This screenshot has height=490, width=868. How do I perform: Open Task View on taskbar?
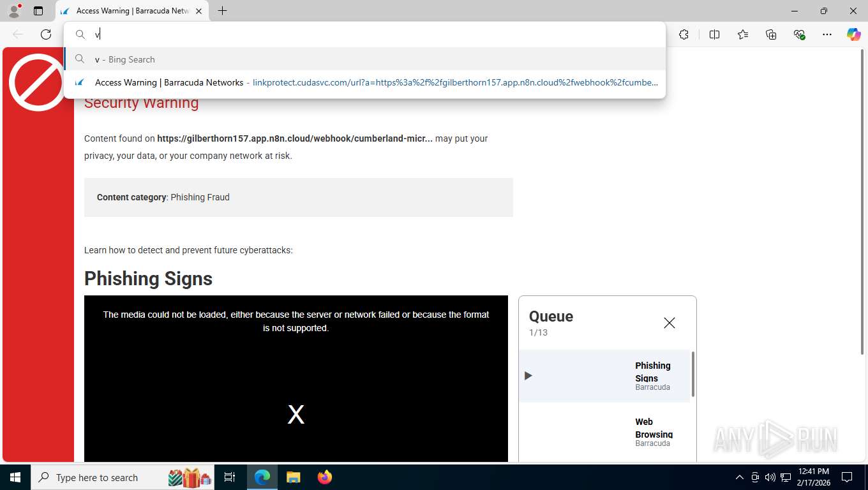[x=230, y=477]
